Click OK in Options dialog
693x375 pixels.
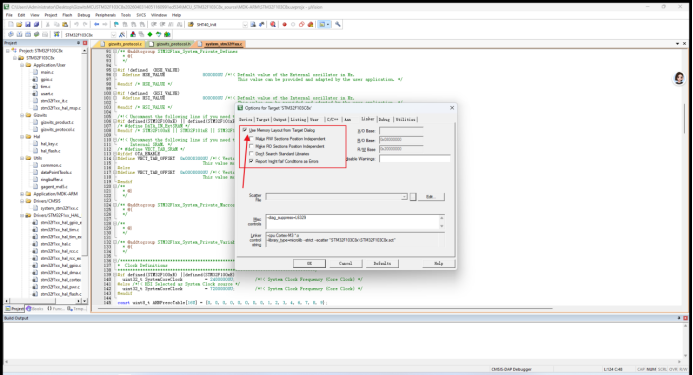tap(309, 264)
